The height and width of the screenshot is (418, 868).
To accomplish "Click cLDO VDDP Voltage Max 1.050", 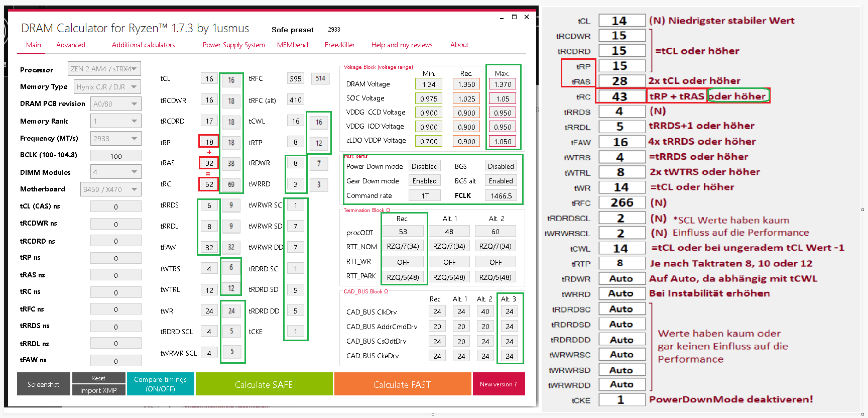I will click(x=503, y=142).
